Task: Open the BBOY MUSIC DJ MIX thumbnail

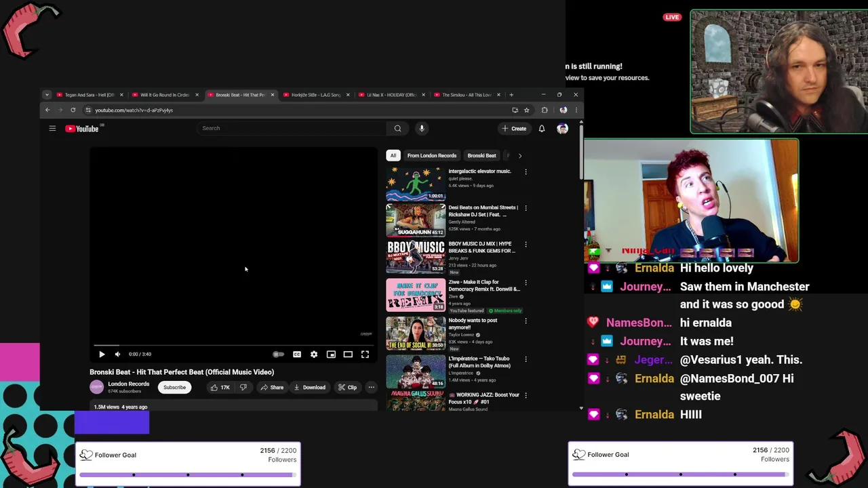Action: (x=416, y=256)
